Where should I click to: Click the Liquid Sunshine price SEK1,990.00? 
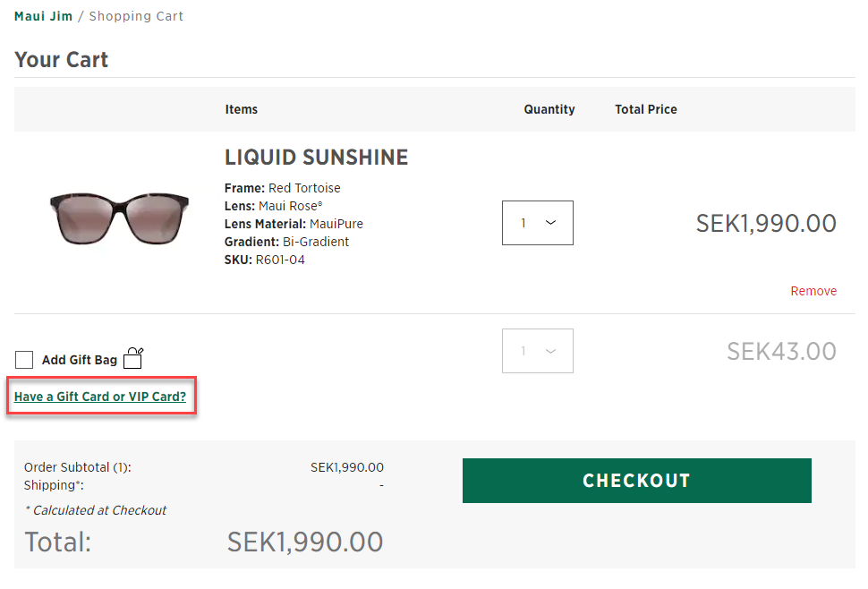pyautogui.click(x=766, y=224)
